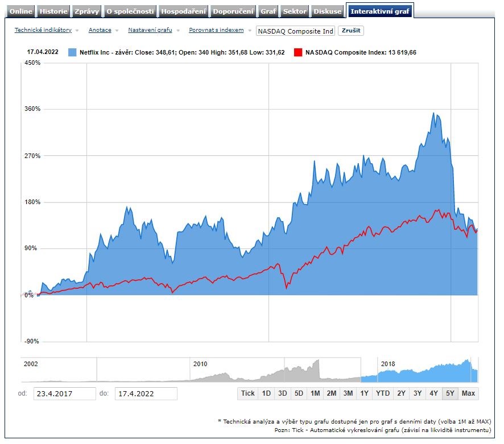Click the red NASDAQ legend swatch
This screenshot has width=504, height=444.
[298, 52]
